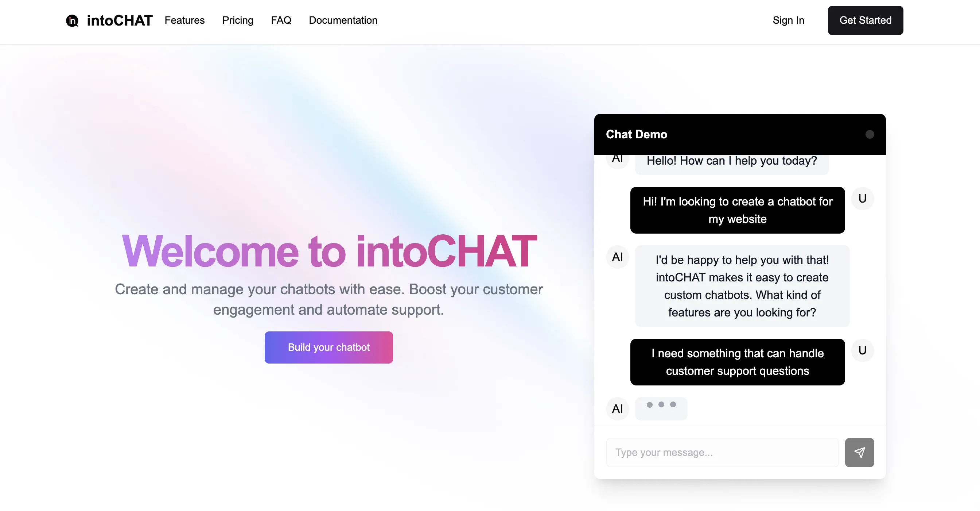Click the Get Started button
This screenshot has width=980, height=511.
[x=865, y=20]
